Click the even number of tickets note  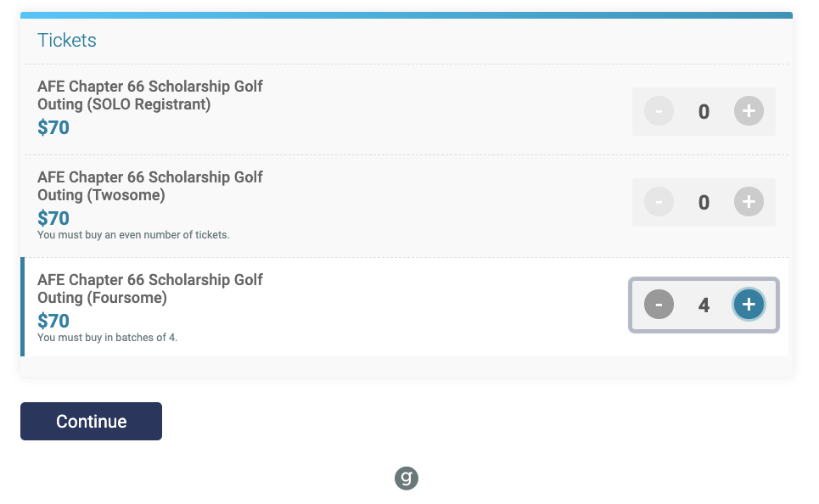pos(133,235)
